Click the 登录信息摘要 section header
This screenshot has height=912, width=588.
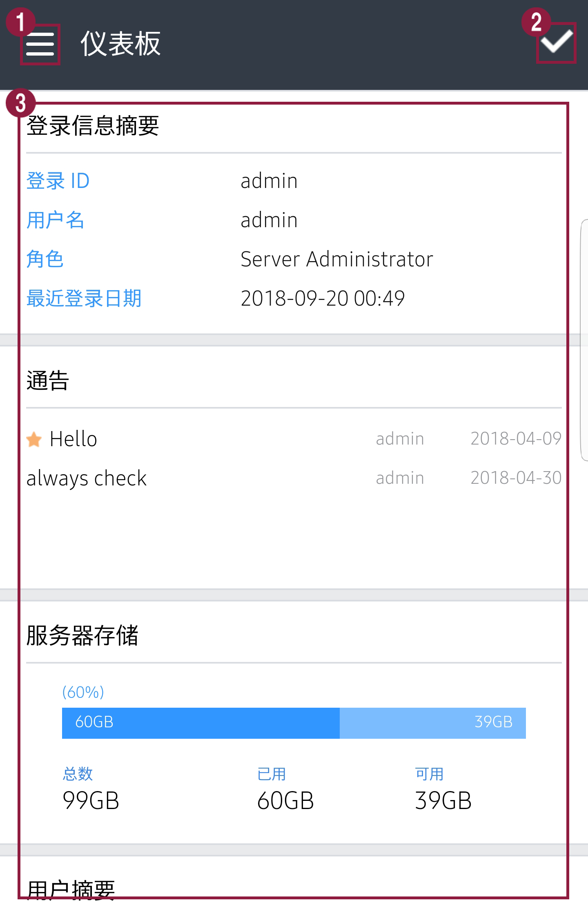coord(93,125)
